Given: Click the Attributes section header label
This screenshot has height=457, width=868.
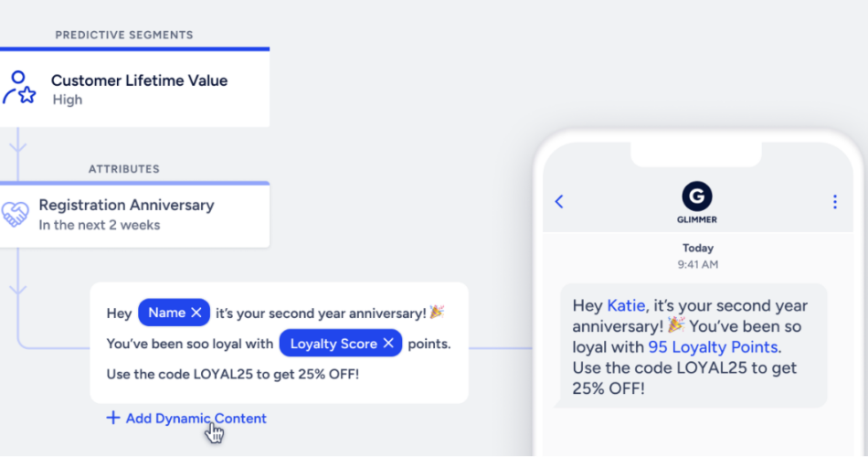Looking at the screenshot, I should [124, 169].
